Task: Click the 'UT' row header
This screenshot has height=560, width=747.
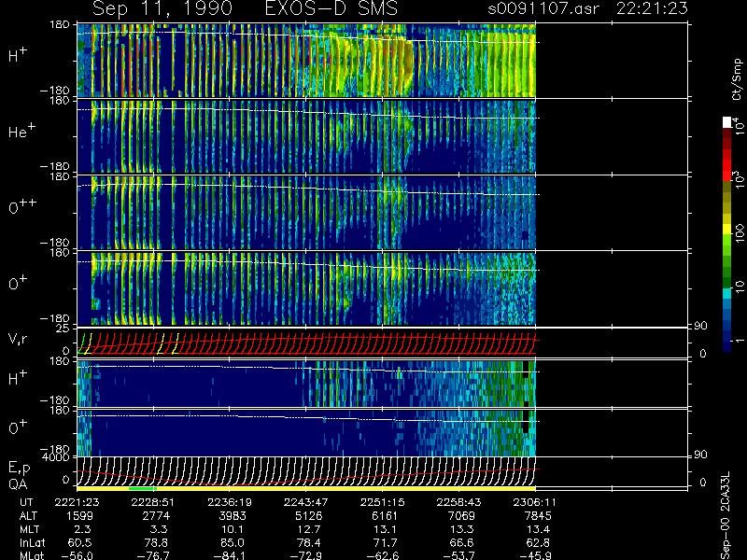Action: point(26,502)
